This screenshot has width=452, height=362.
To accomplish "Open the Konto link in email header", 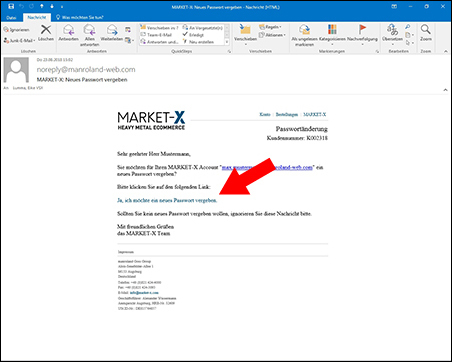I will (265, 114).
